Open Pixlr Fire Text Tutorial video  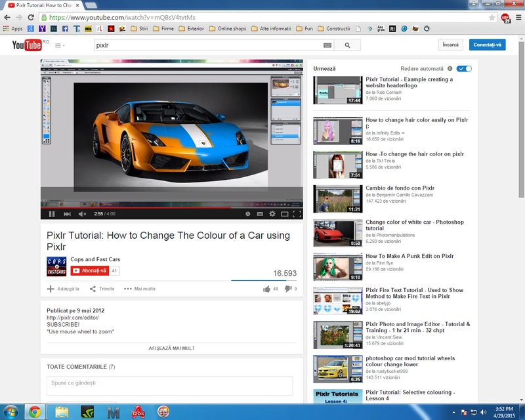point(415,293)
